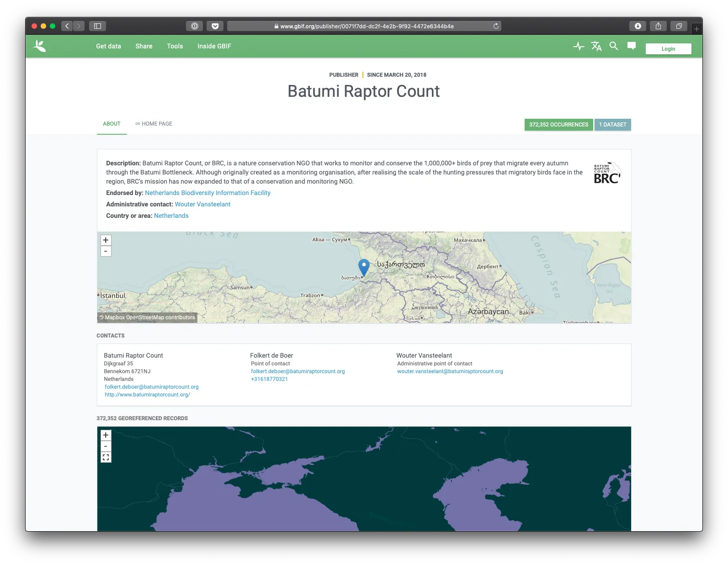Click the 'Administrative point of contact' role text
Image resolution: width=728 pixels, height=565 pixels.
435,364
